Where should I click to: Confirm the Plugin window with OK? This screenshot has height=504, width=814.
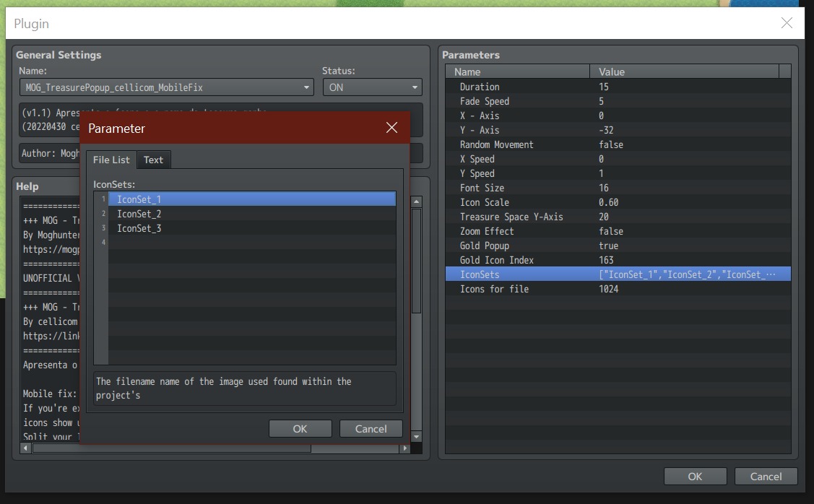pos(694,477)
